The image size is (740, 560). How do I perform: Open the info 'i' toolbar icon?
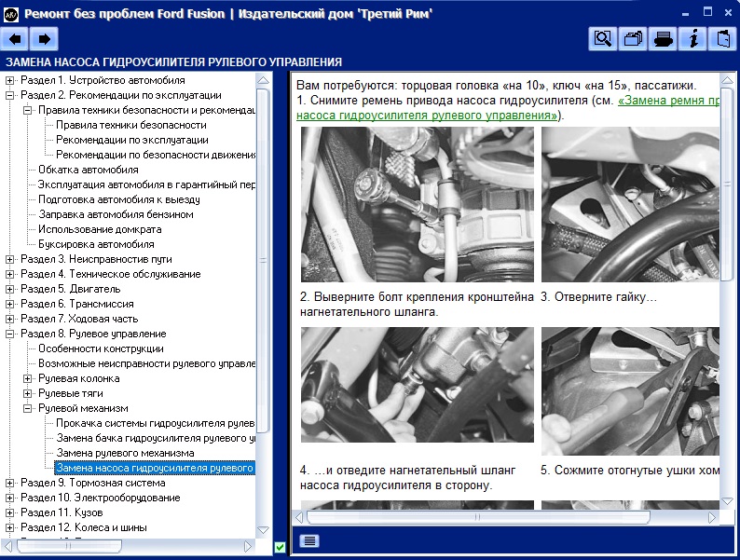[692, 39]
